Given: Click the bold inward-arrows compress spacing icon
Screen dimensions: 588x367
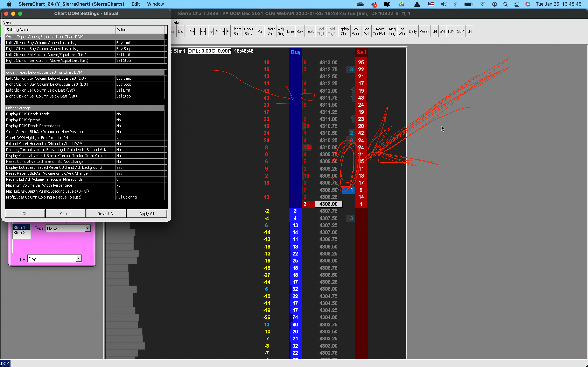Looking at the screenshot, I should click(225, 31).
